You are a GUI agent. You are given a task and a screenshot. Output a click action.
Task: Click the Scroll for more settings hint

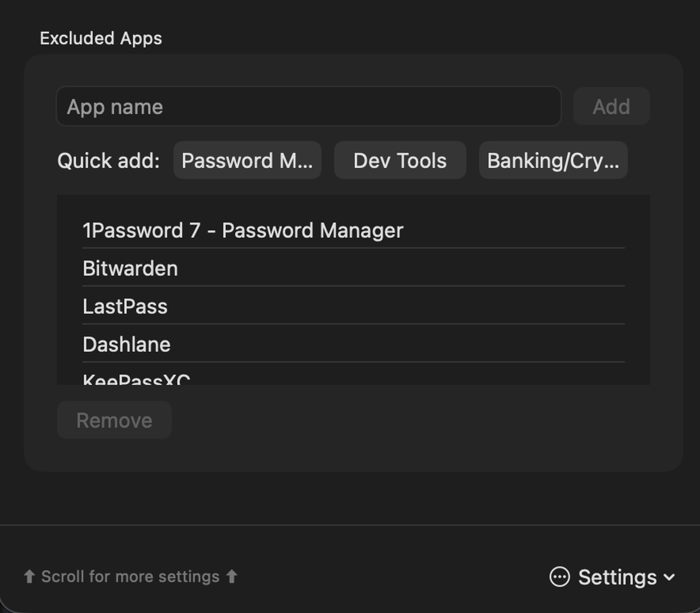130,576
